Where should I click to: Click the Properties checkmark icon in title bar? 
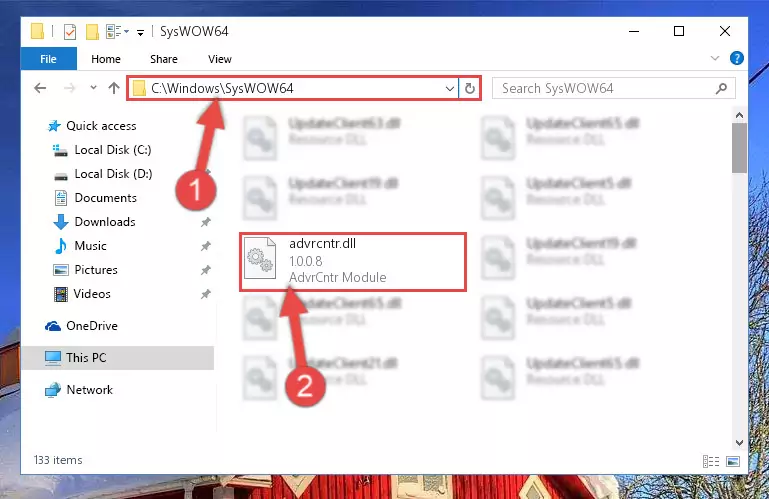[70, 32]
